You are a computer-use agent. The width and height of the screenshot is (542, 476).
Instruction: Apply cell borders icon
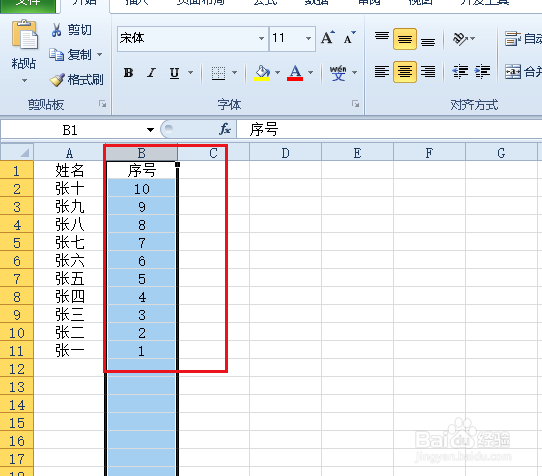point(218,73)
